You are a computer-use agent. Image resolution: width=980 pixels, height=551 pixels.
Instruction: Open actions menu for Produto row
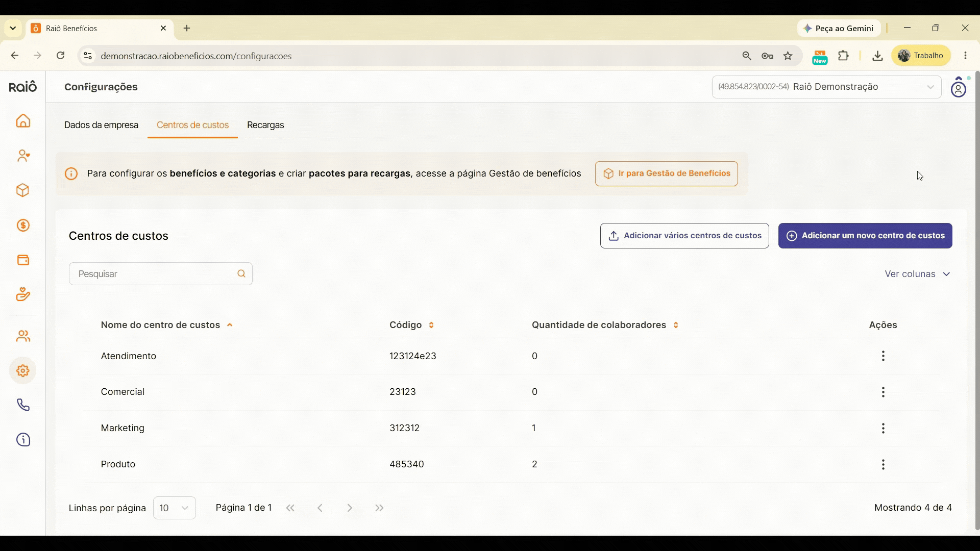point(883,464)
